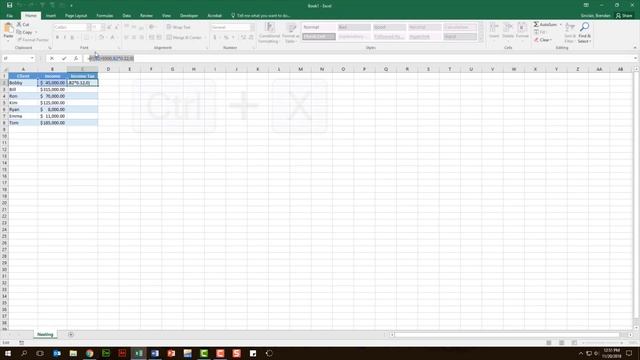The height and width of the screenshot is (360, 640).
Task: Switch to the Insert tab
Action: click(51, 16)
